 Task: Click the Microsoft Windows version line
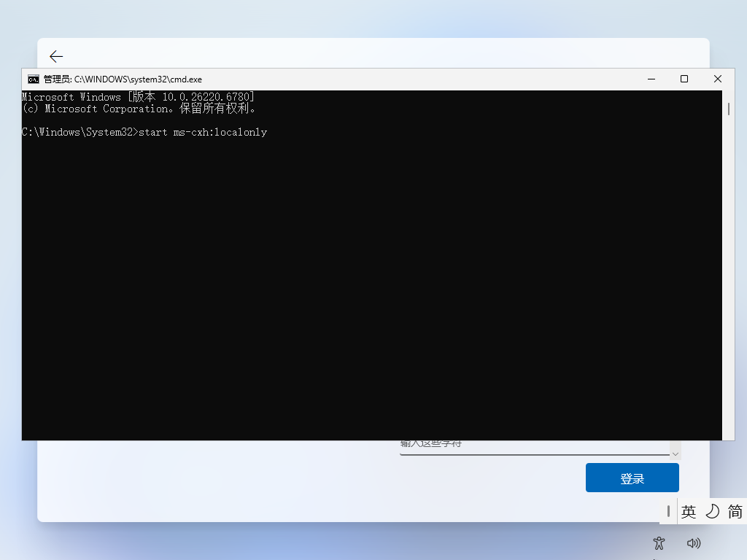pos(138,97)
